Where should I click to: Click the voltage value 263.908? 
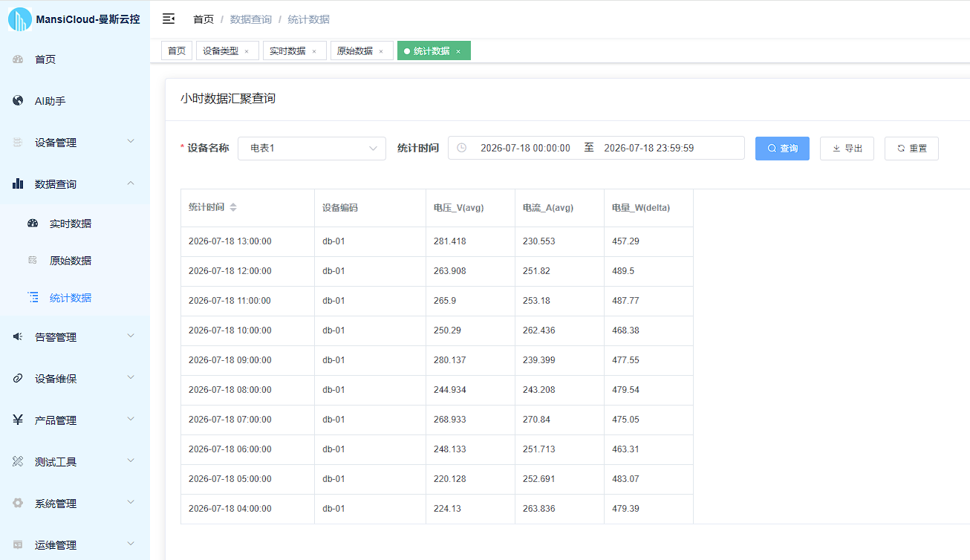click(450, 271)
